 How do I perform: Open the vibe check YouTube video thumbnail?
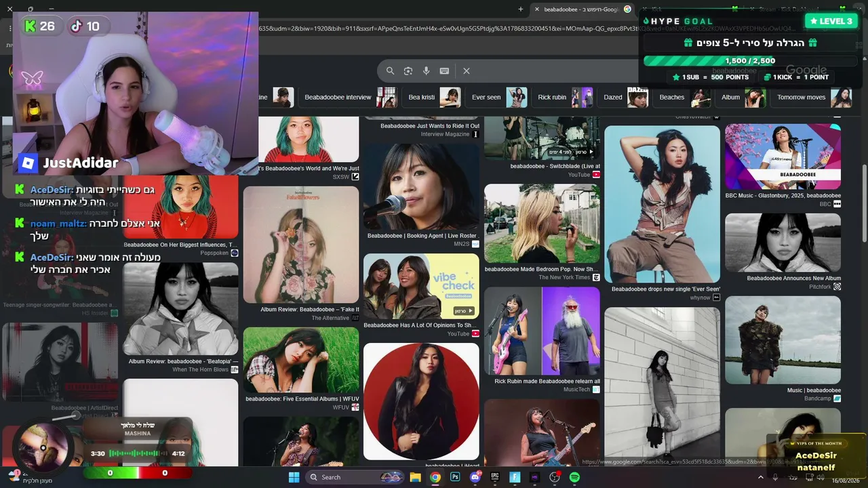(421, 286)
